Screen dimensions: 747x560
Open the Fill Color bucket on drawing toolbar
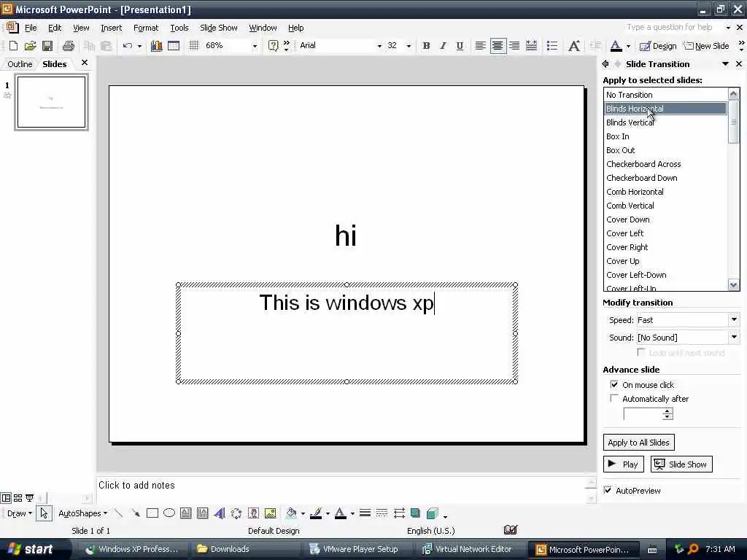290,513
